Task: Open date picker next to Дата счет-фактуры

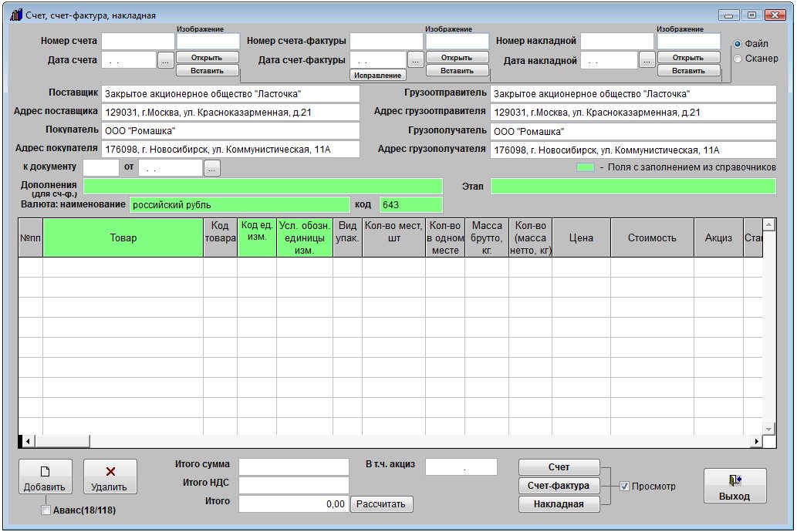Action: point(415,59)
